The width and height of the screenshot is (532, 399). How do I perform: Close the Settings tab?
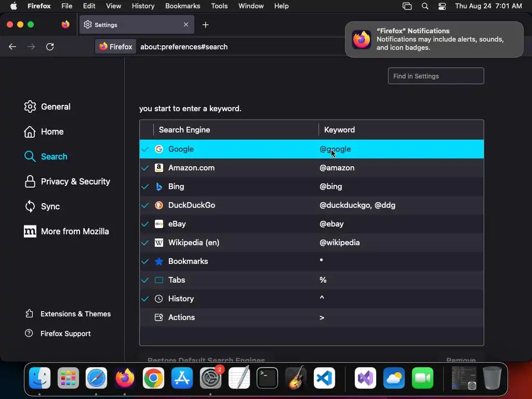click(x=186, y=24)
